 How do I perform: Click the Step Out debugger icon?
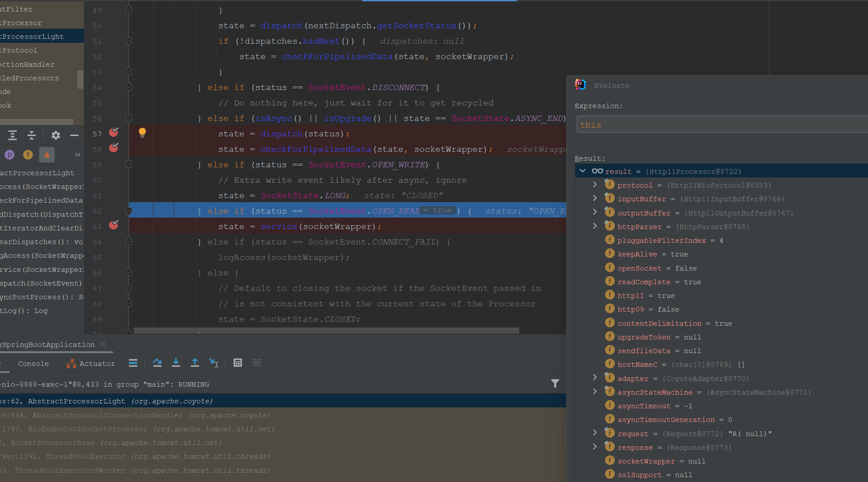coord(195,363)
